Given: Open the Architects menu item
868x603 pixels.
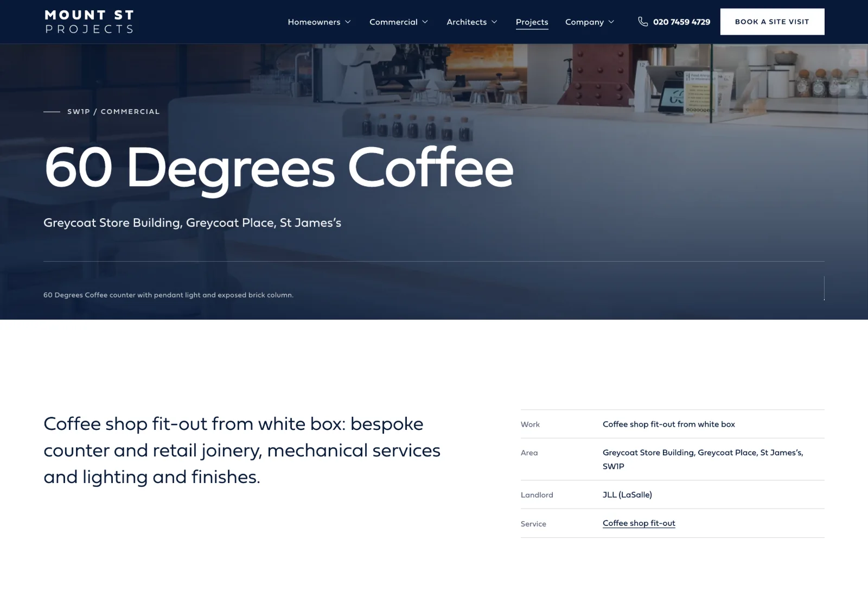Looking at the screenshot, I should click(467, 22).
